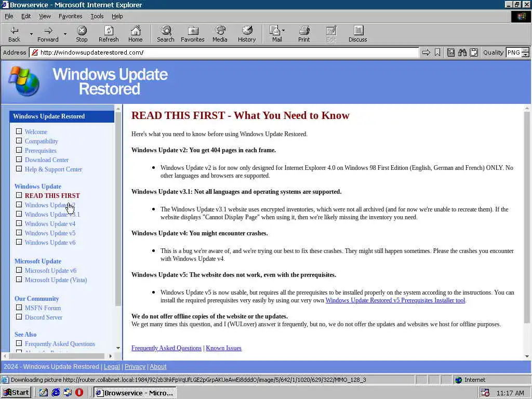Click the clipboard icon near Quality

(x=474, y=52)
